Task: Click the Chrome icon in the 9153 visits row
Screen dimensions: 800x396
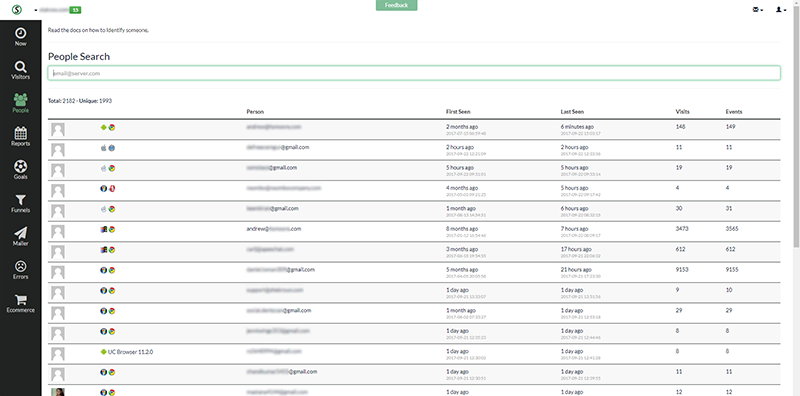Action: [112, 270]
